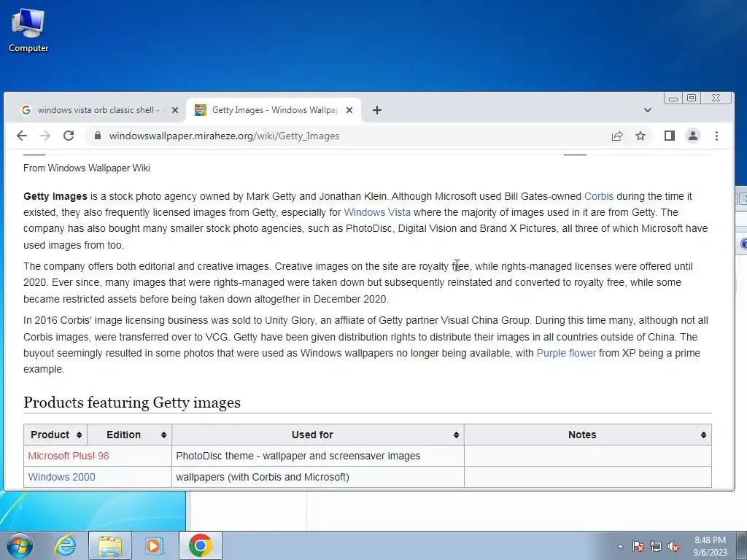747x560 pixels.
Task: Bookmark this page with the star icon
Action: coord(640,136)
